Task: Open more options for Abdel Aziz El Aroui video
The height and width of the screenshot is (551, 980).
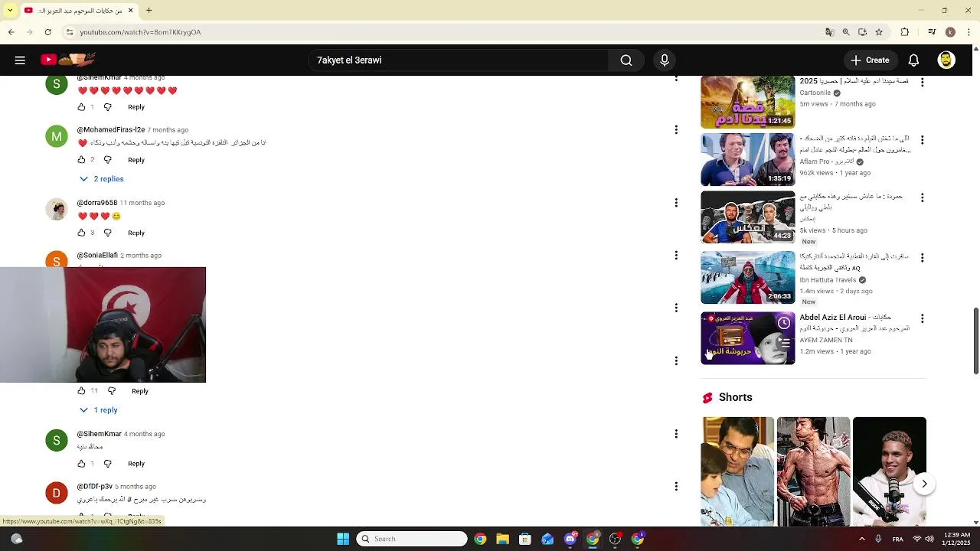Action: tap(922, 318)
